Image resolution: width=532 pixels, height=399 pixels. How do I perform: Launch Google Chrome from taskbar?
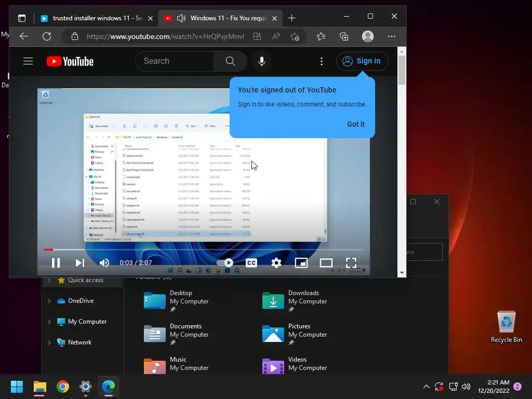63,387
